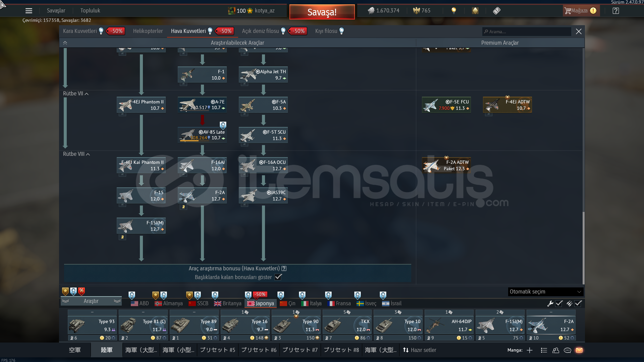
Task: Open the Savaşlar menu
Action: (56, 11)
